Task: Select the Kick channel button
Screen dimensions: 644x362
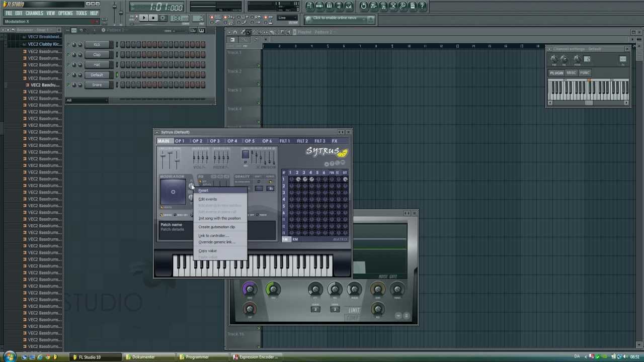Action: pyautogui.click(x=97, y=45)
